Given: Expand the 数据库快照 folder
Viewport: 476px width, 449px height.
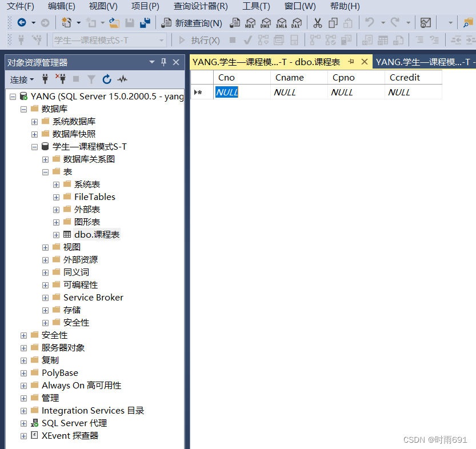Looking at the screenshot, I should (35, 134).
